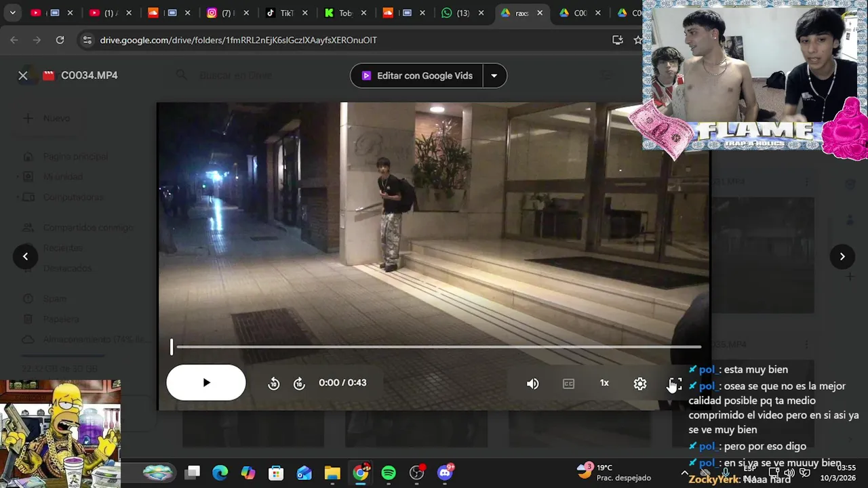
Task: Click the Editar con Google Vids button
Action: [416, 75]
